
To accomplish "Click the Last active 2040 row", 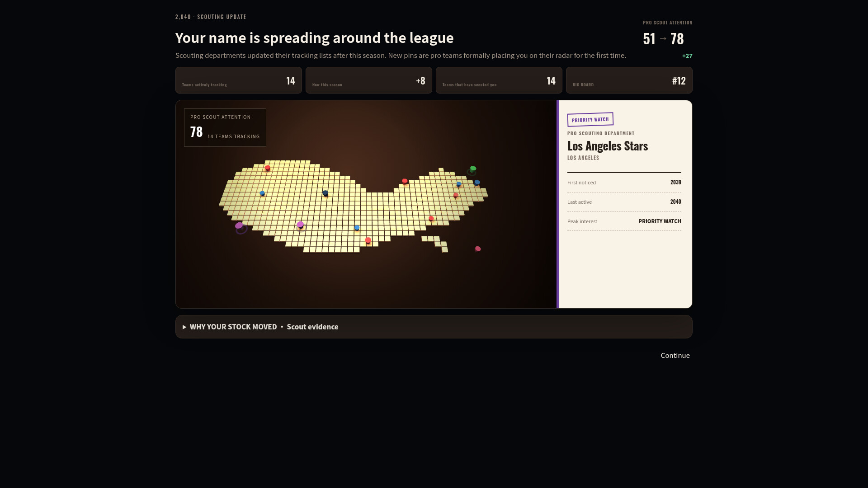I will (x=624, y=202).
